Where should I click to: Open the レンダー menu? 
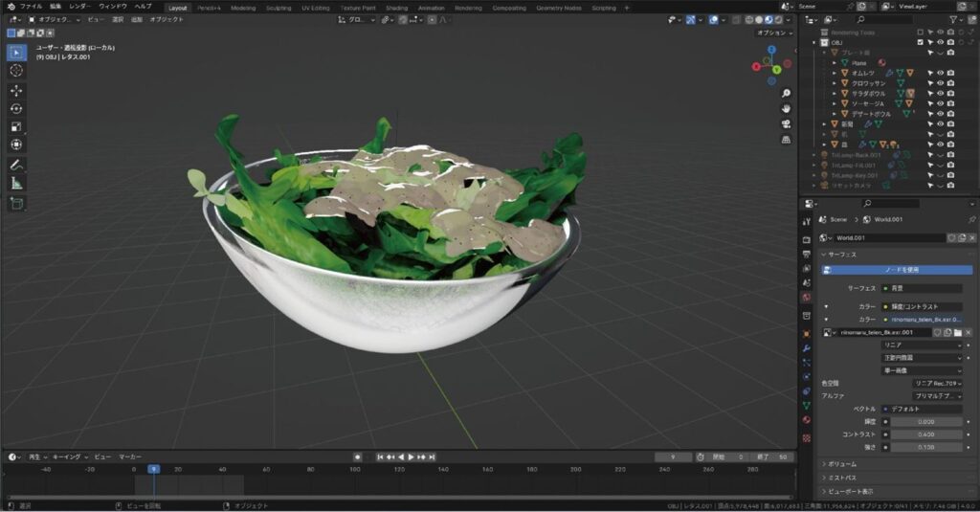pyautogui.click(x=80, y=7)
